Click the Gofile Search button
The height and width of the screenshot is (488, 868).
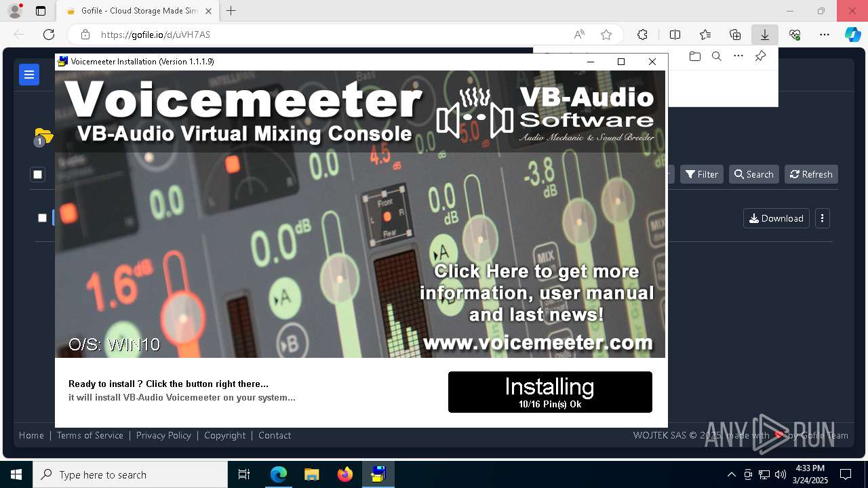click(753, 174)
